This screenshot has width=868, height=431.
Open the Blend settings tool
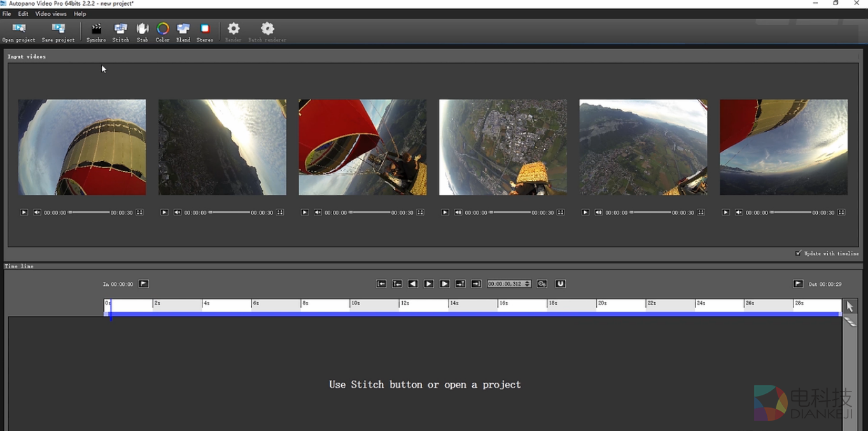point(183,32)
